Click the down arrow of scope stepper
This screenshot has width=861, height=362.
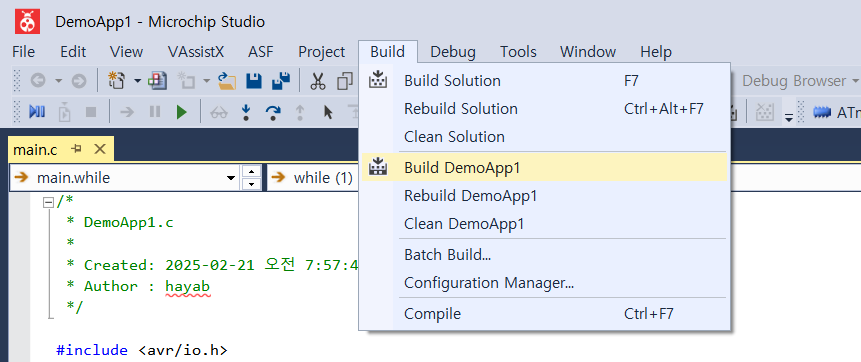251,184
